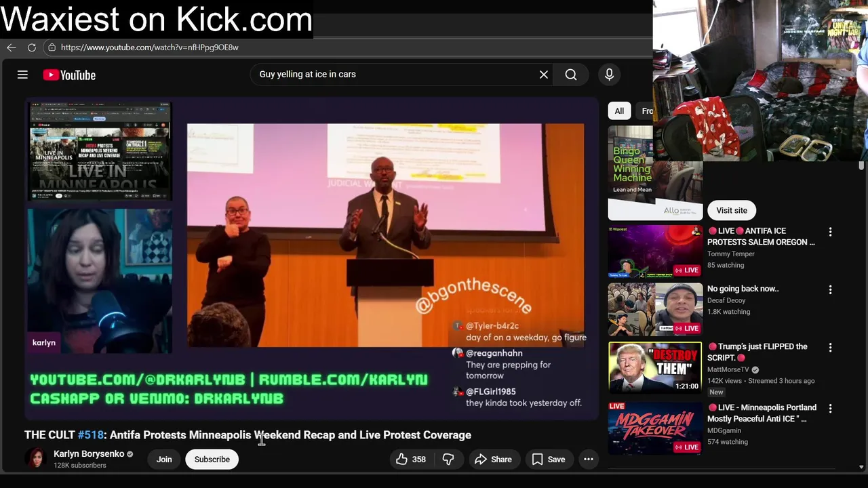This screenshot has width=868, height=488.
Task: Open 'ANTIFA ICE PROTESTS SALEM OREGON' video title
Action: (x=761, y=237)
